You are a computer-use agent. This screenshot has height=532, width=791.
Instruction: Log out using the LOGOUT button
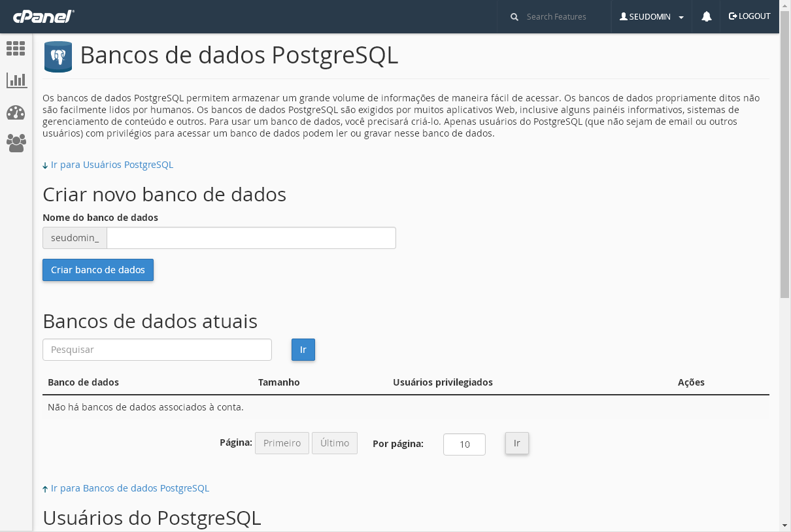[x=750, y=16]
